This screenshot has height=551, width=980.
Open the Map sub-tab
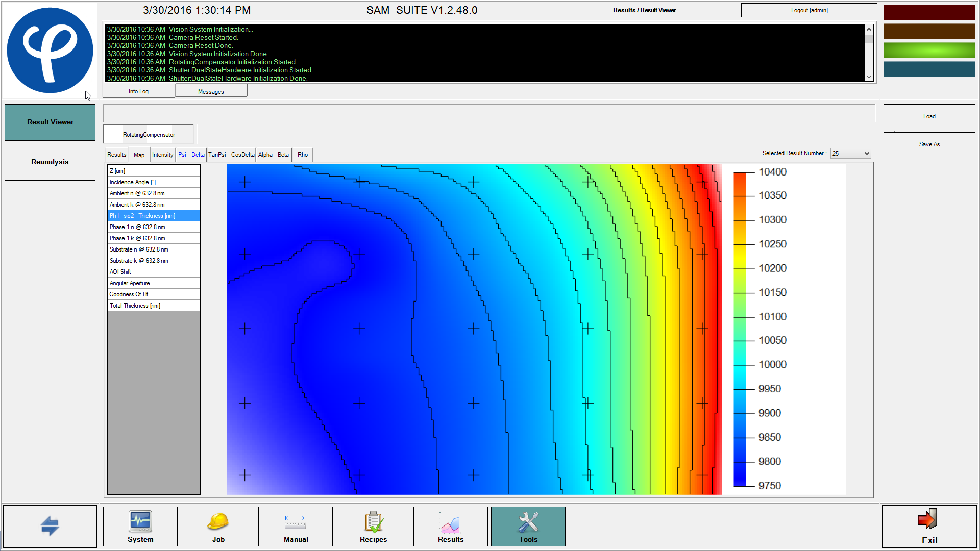click(x=139, y=155)
